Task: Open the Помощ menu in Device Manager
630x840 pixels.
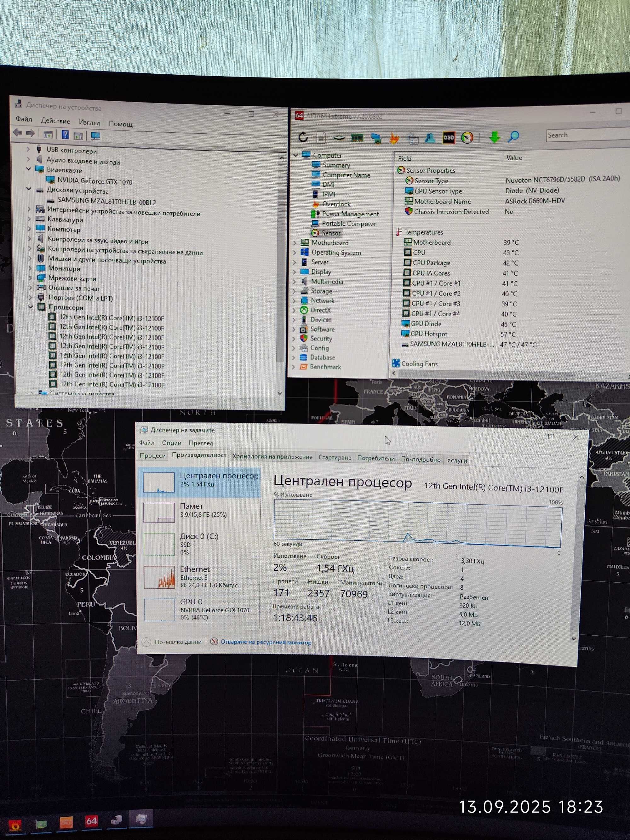Action: click(x=121, y=124)
